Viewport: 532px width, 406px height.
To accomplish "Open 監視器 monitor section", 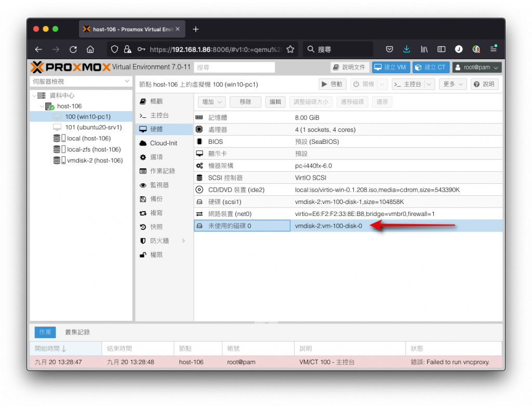I will point(164,185).
